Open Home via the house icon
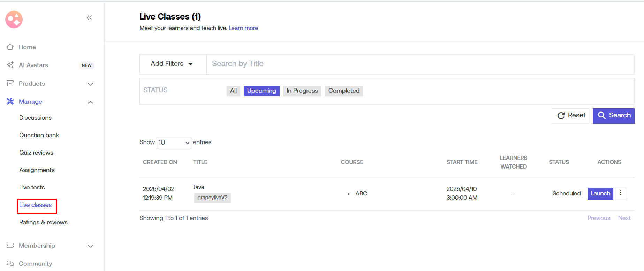The image size is (644, 271). point(10,47)
